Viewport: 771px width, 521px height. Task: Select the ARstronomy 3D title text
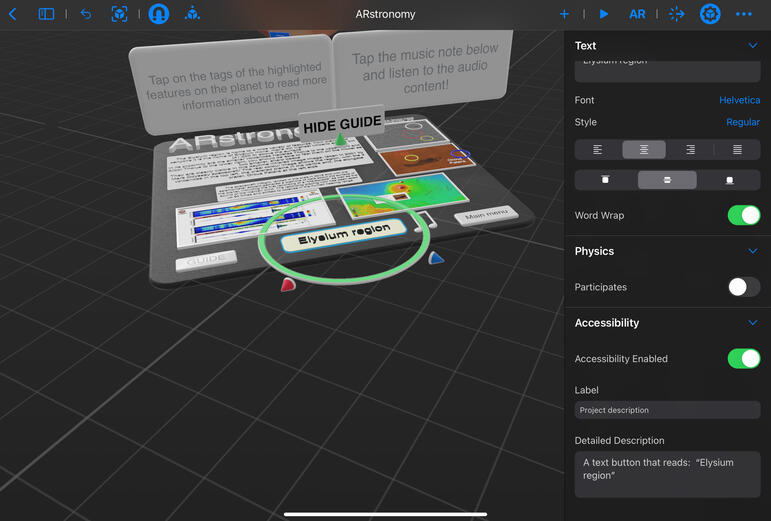[234, 138]
